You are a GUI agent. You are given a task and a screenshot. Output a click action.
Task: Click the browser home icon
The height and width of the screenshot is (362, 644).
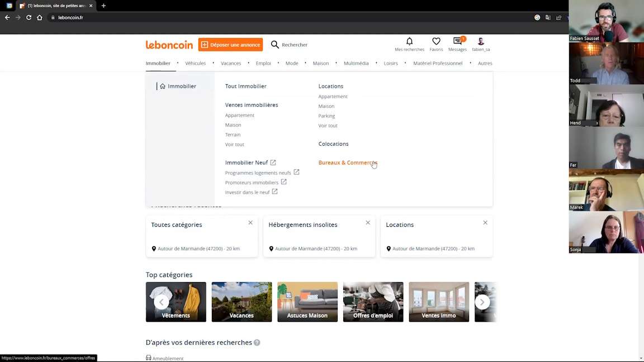click(40, 18)
